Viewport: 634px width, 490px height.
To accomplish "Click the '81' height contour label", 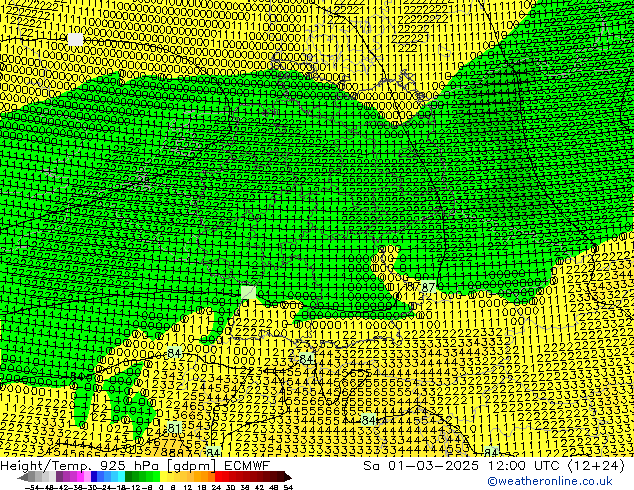I will [174, 428].
